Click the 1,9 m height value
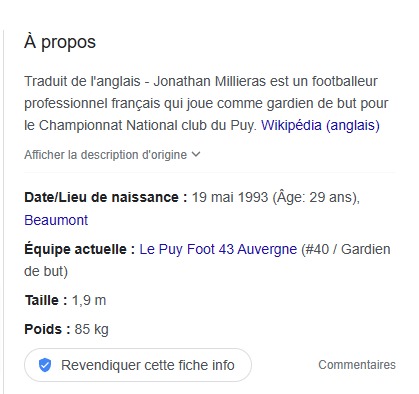 (x=89, y=300)
